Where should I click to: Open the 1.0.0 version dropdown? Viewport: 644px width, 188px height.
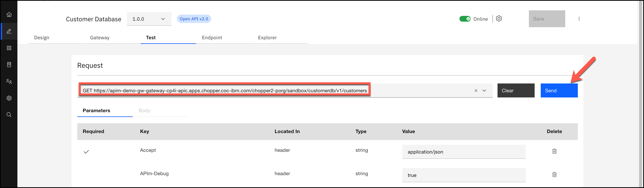[149, 19]
